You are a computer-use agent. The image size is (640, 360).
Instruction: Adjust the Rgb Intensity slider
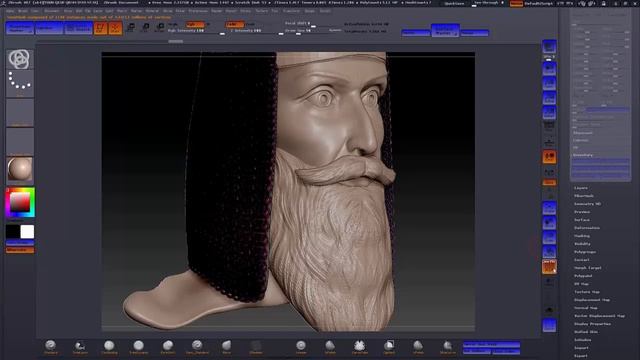click(196, 31)
